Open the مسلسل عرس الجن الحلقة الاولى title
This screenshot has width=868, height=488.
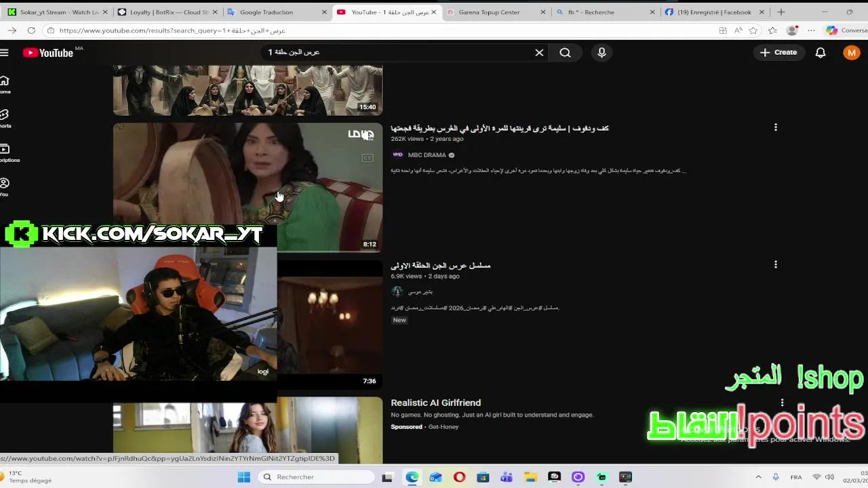pyautogui.click(x=440, y=265)
